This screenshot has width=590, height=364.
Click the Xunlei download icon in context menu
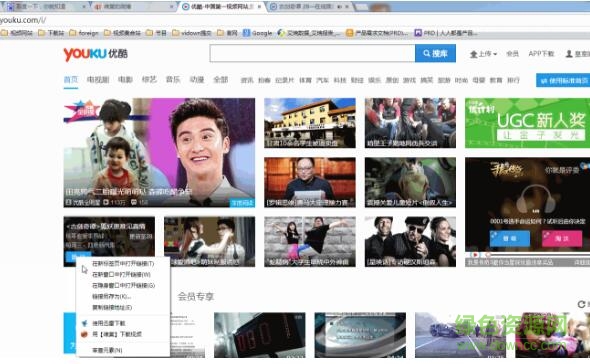tap(85, 323)
